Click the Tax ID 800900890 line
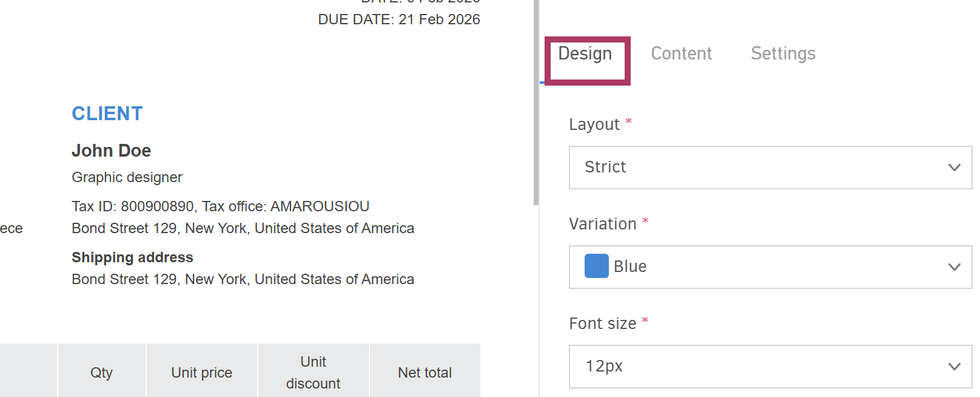 click(220, 206)
